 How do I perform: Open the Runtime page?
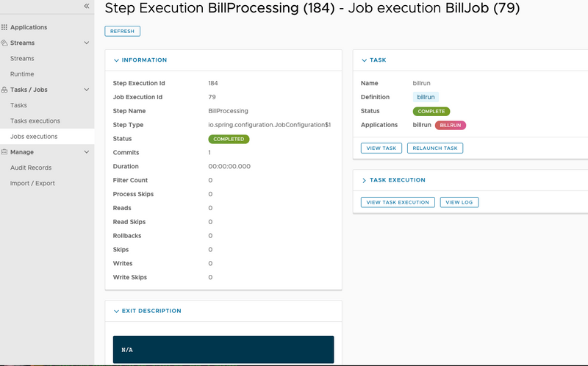pos(22,74)
